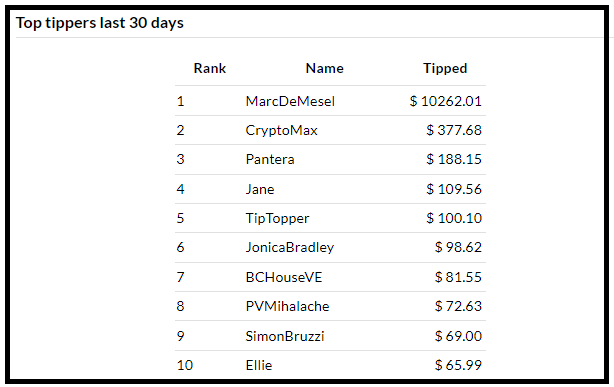Open Jane's tipper profile
614x387 pixels.
click(260, 189)
